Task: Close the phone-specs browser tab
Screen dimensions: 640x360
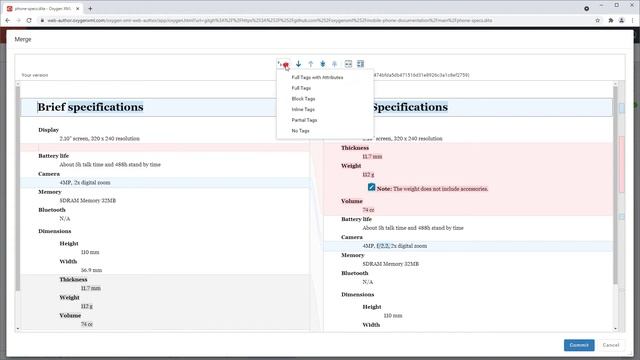Action: (78, 8)
